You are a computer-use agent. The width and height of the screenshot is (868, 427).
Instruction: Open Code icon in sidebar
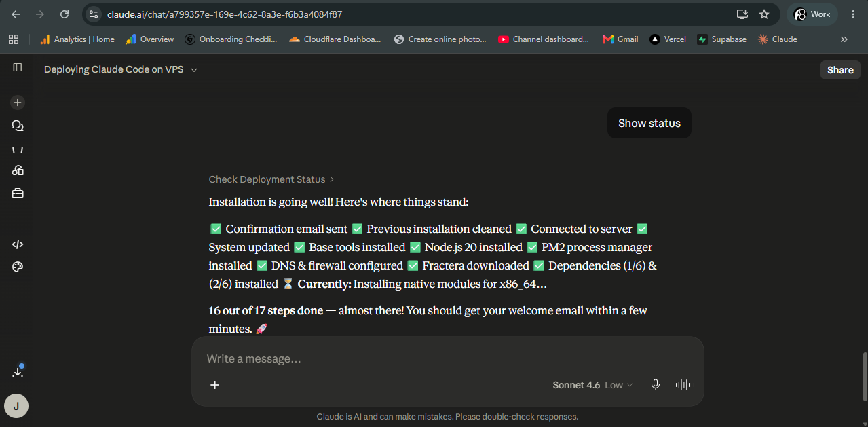click(x=18, y=244)
